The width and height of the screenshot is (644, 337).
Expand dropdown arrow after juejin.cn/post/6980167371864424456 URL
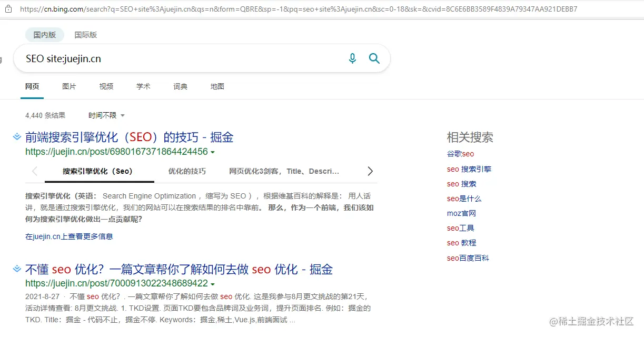coord(213,152)
